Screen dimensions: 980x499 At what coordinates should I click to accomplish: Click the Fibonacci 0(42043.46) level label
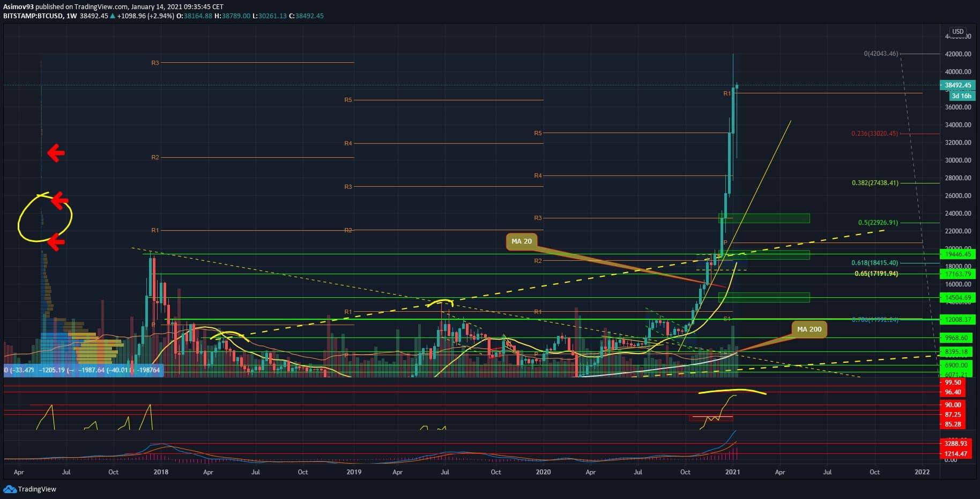881,54
